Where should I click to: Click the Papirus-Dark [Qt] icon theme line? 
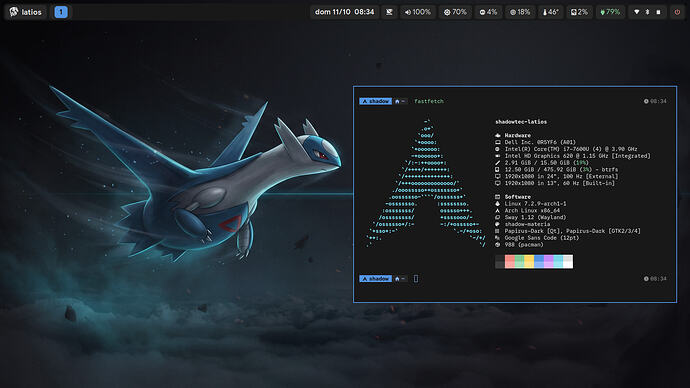pos(573,231)
